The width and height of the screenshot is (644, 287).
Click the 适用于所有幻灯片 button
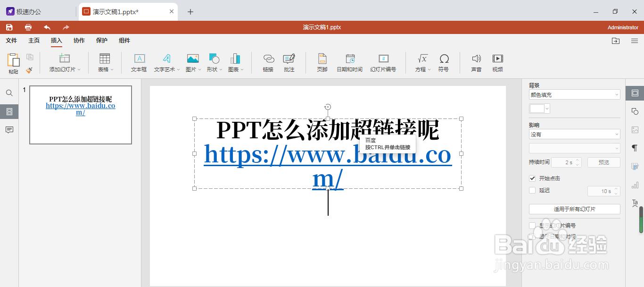[574, 209]
